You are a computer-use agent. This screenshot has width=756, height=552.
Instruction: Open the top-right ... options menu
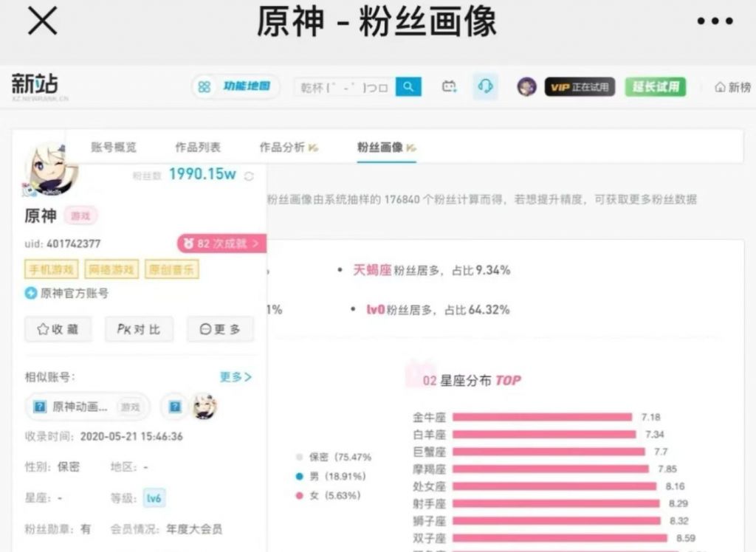(713, 22)
